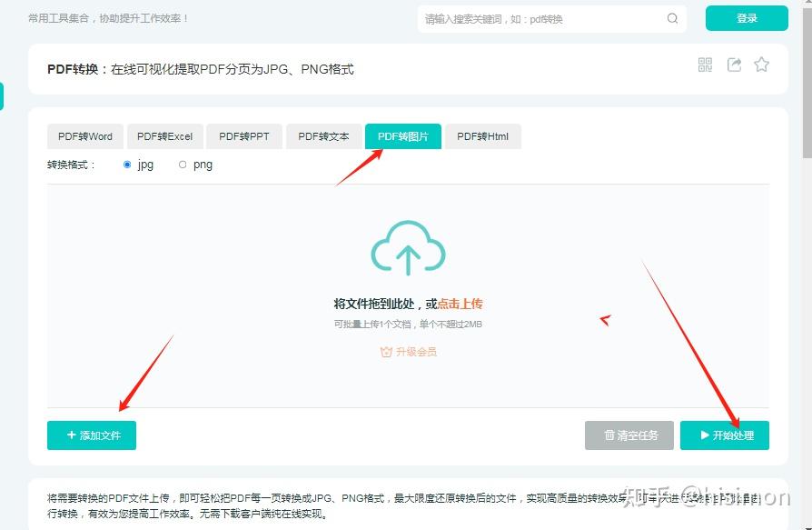Select the png format radio button

pyautogui.click(x=183, y=165)
